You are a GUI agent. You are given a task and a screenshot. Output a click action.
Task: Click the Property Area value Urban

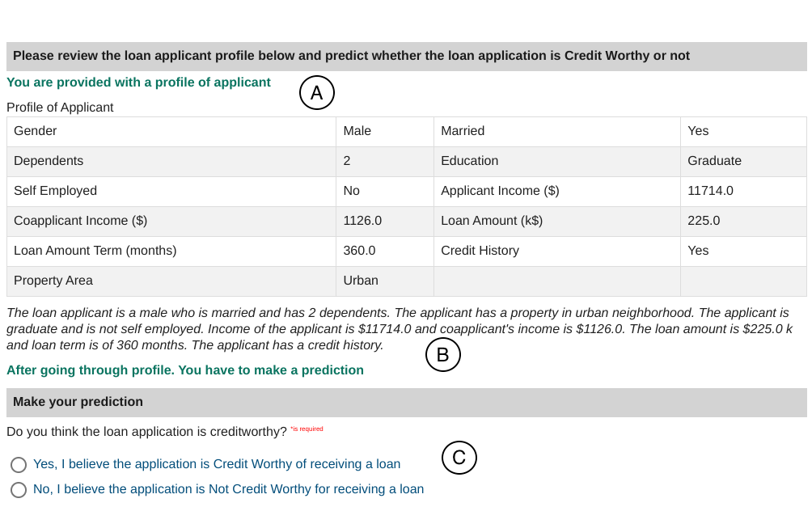click(x=361, y=281)
